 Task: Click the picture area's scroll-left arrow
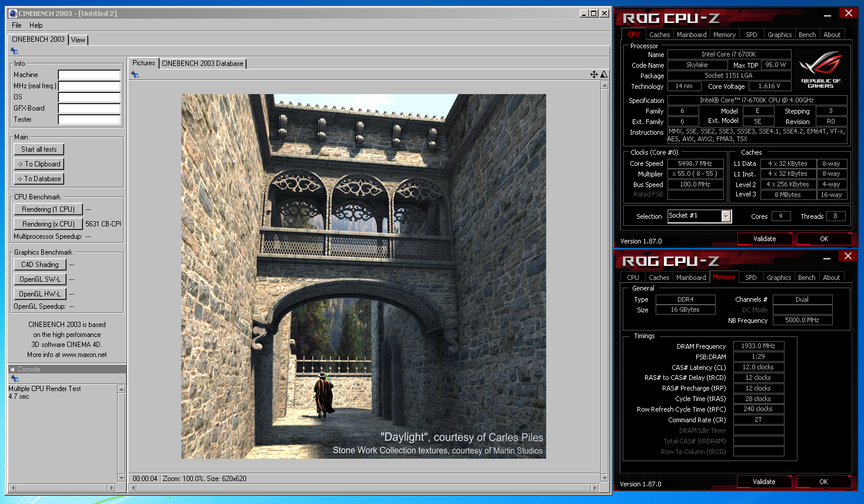pos(133,488)
